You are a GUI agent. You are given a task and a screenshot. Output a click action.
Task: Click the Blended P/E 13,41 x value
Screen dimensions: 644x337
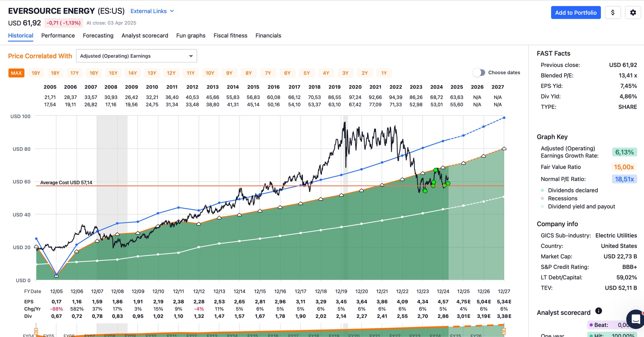tap(628, 76)
